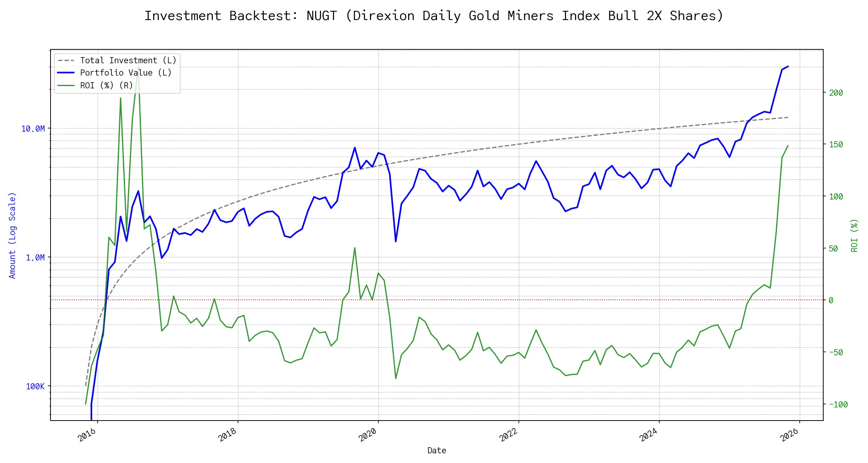Click the 100K left axis label
The height and width of the screenshot is (463, 868).
(35, 387)
